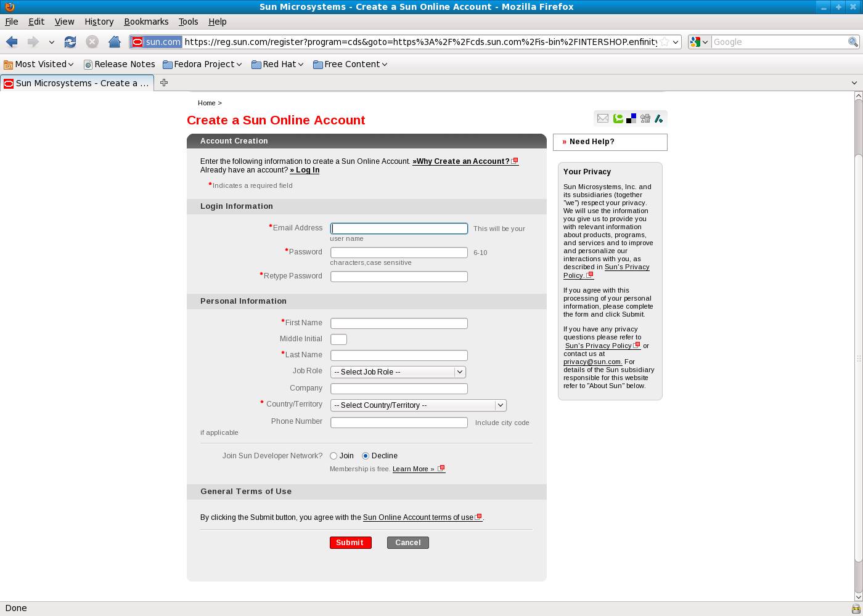
Task: Expand the Most Visited bookmarks folder
Action: (39, 64)
